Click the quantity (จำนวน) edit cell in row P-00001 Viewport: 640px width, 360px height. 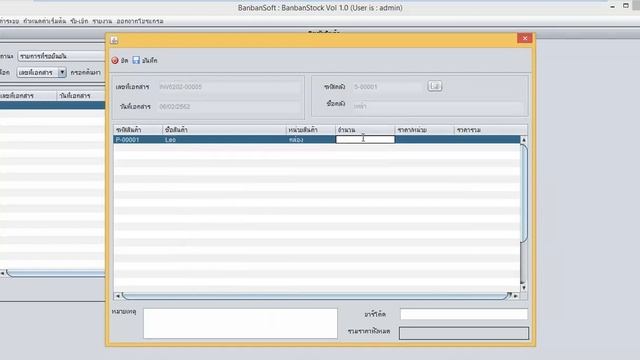click(365, 139)
